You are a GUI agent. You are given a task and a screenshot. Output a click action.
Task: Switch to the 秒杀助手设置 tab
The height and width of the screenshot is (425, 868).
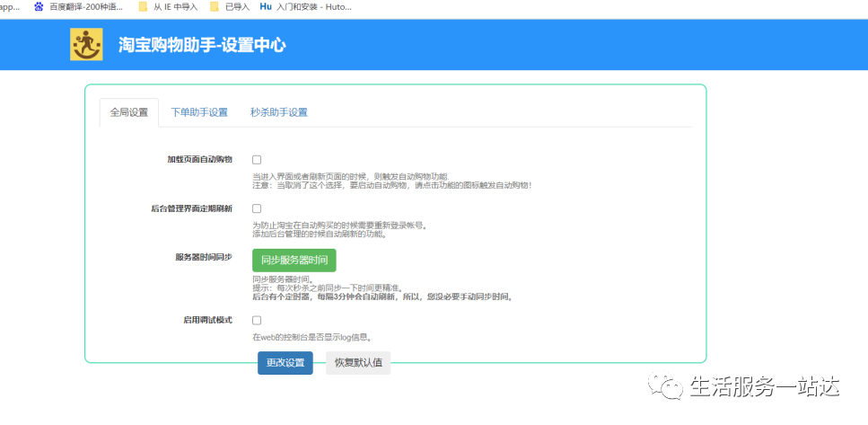point(279,112)
